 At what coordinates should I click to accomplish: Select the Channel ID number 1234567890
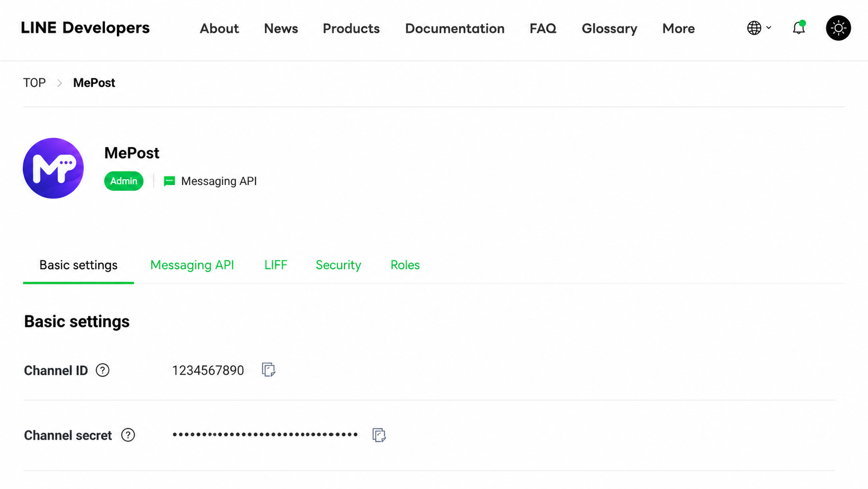pos(208,370)
